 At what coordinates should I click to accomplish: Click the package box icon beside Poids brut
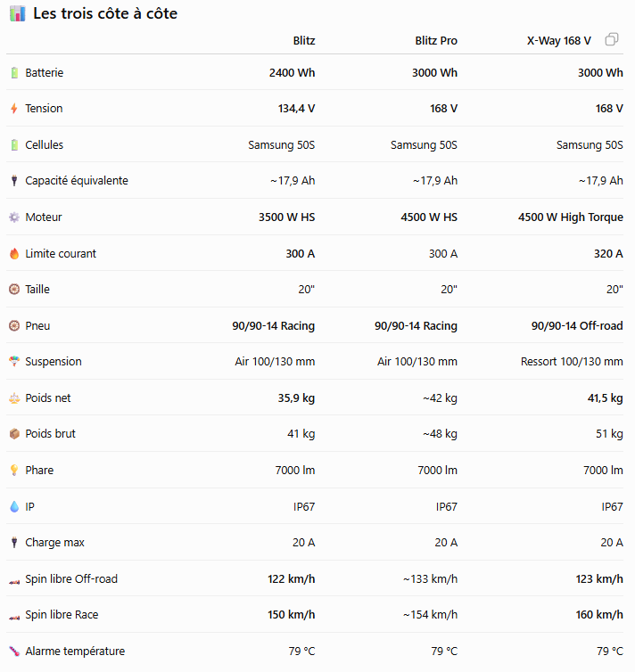14,434
